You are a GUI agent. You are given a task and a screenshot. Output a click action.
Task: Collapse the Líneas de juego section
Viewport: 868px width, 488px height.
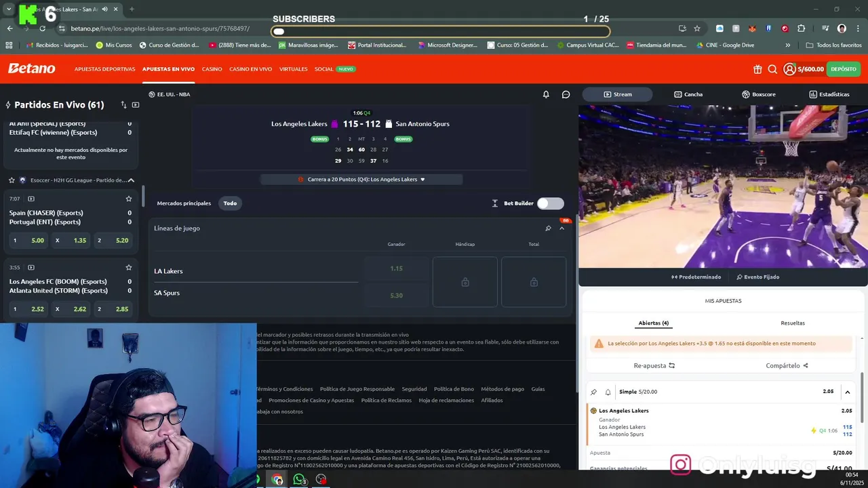(x=561, y=228)
